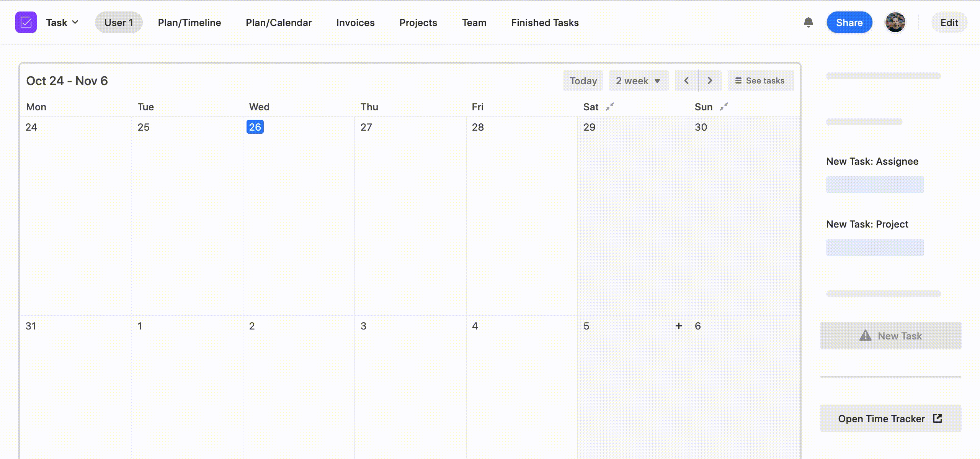Click the New Task: Project field
This screenshot has height=459, width=980.
click(x=875, y=248)
